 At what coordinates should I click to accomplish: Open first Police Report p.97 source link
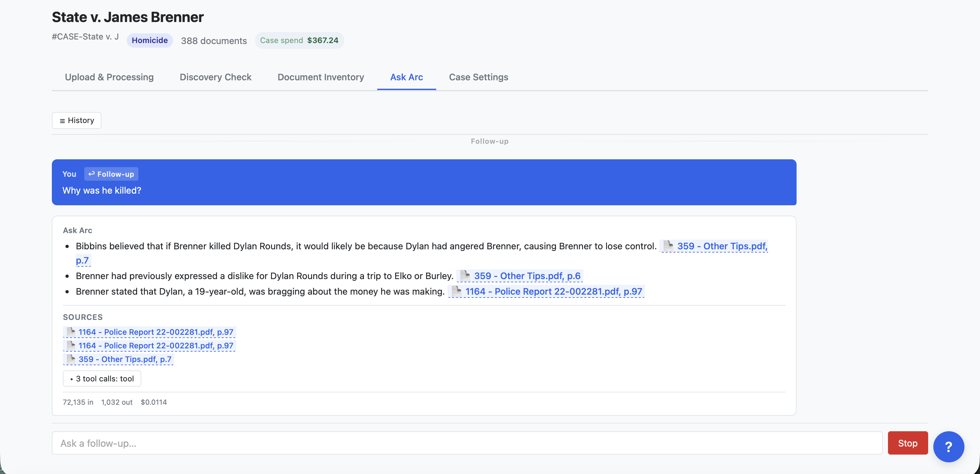click(x=149, y=332)
